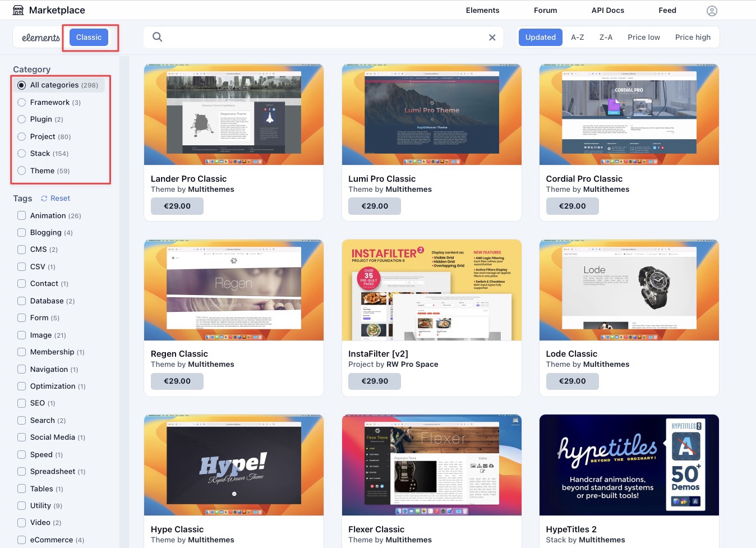Screen dimensions: 756x548
Task: Toggle the eCommerce tag checkbox
Action: 22,540
